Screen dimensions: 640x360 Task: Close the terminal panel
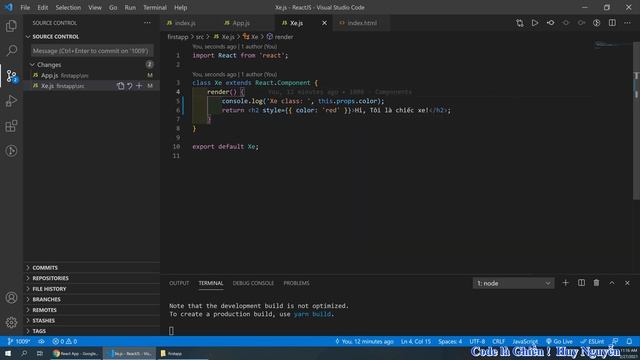(x=627, y=283)
